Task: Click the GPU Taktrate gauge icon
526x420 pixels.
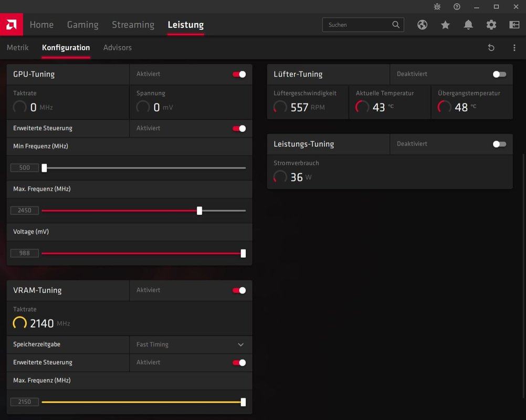Action: [19, 107]
